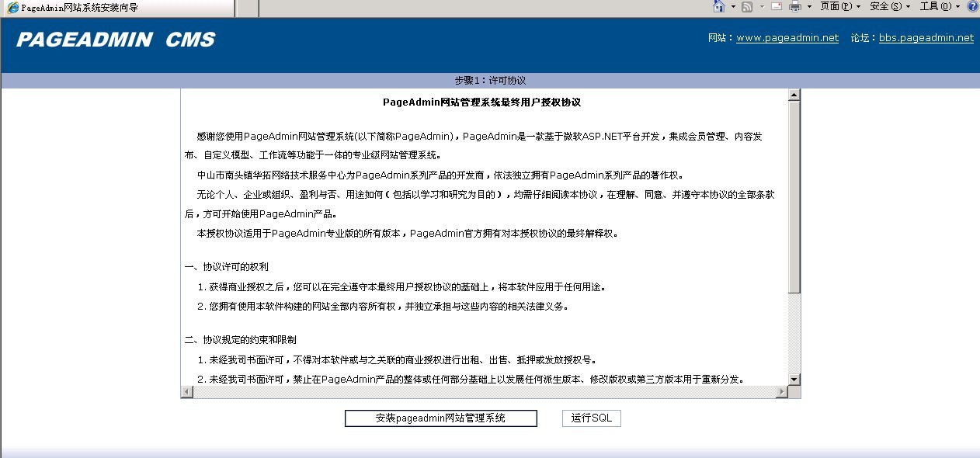This screenshot has width=980, height=458.
Task: Expand the Print options dropdown arrow
Action: [809, 6]
